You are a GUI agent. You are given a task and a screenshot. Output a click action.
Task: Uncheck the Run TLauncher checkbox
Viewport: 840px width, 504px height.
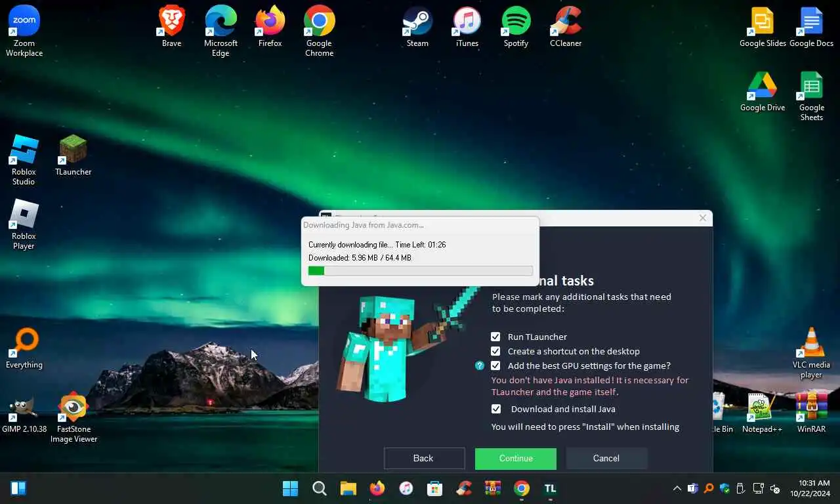pos(495,337)
